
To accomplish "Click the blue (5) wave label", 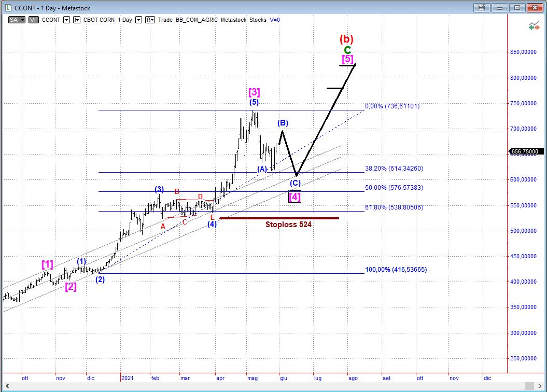I will [x=254, y=102].
